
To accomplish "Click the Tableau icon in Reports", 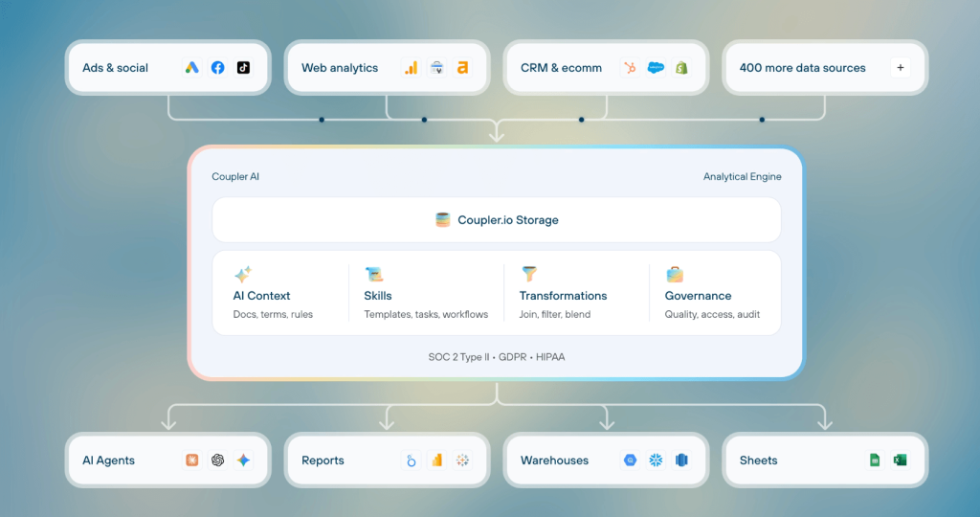I will point(462,461).
